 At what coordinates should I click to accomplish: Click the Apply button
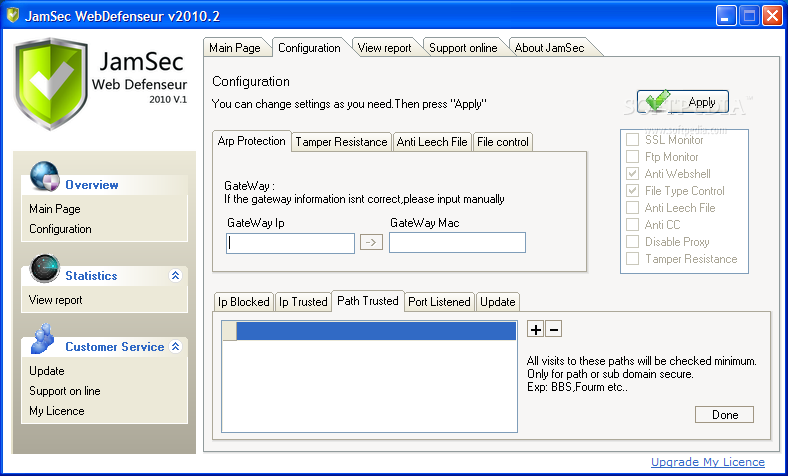click(x=683, y=102)
